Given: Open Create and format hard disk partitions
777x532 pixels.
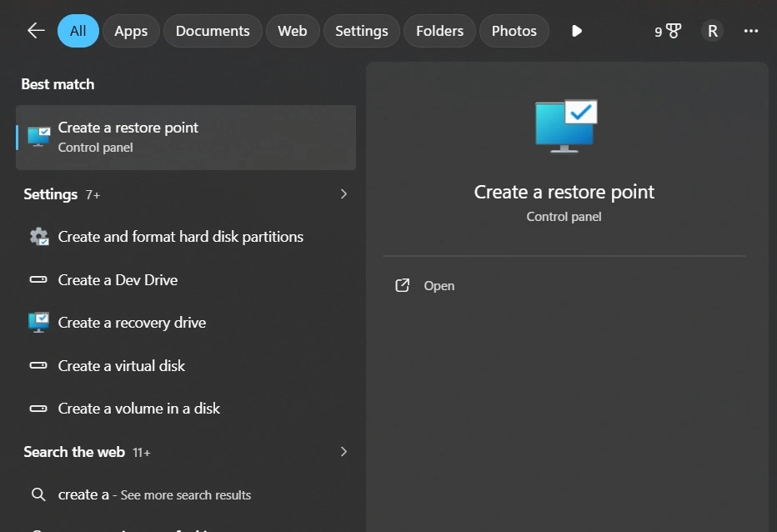Looking at the screenshot, I should coord(186,237).
